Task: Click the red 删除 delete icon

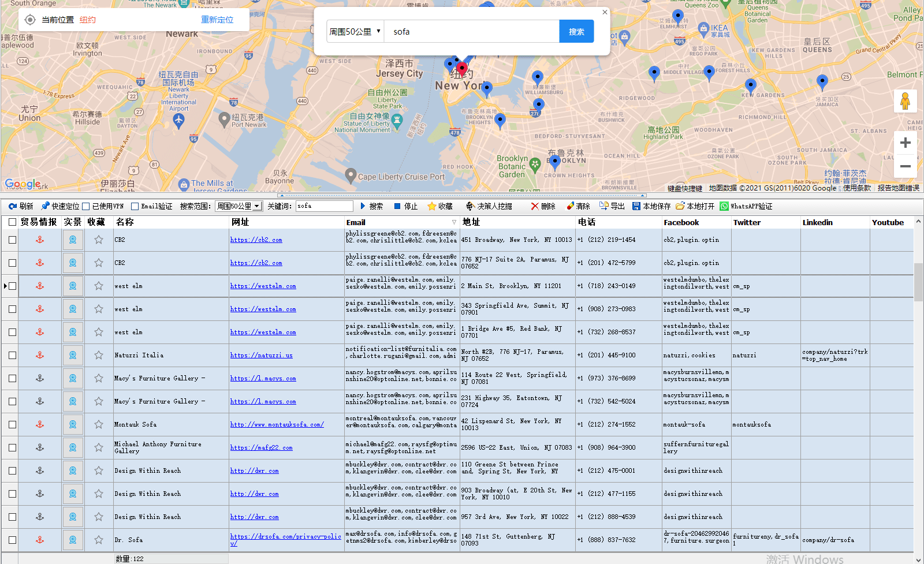Action: [535, 206]
